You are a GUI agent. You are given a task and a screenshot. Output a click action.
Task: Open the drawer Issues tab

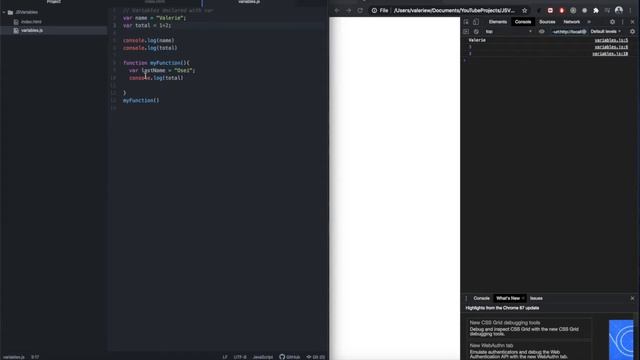click(x=536, y=298)
